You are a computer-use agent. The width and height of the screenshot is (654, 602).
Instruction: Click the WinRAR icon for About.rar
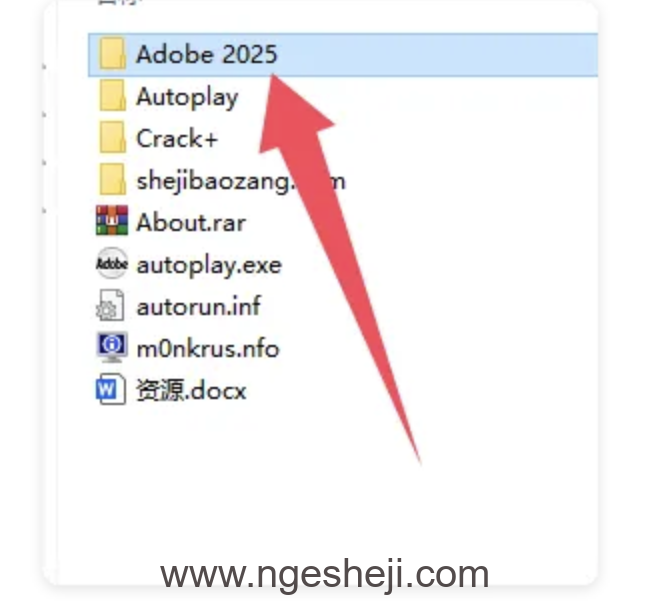pos(112,221)
